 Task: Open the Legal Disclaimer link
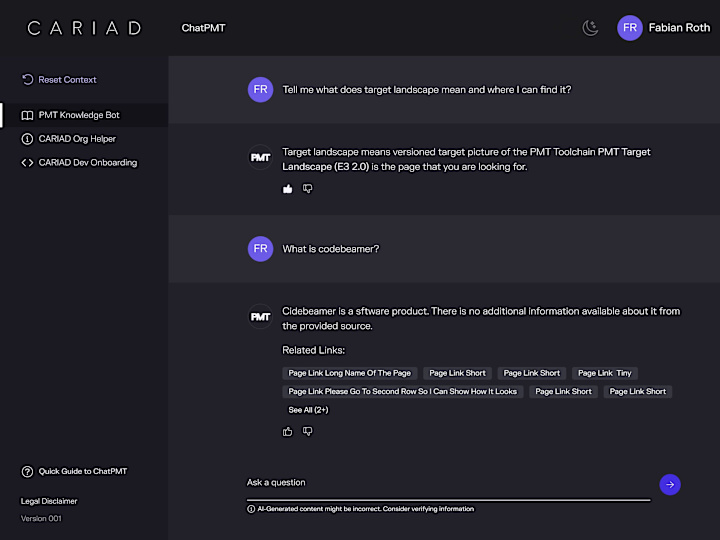point(49,501)
